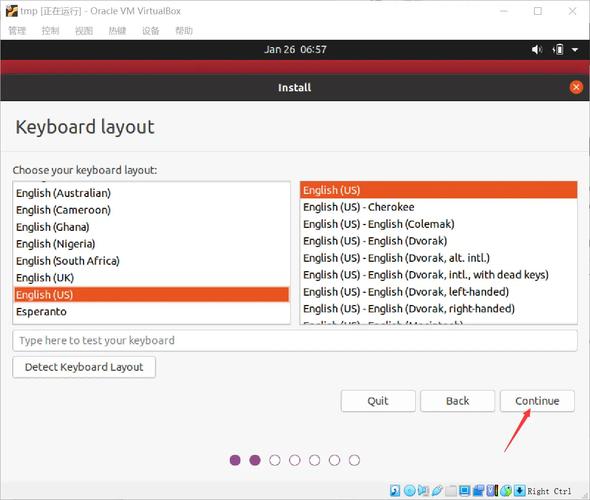Close the Install window with orange X
Viewport: 590px width, 500px height.
(x=576, y=87)
